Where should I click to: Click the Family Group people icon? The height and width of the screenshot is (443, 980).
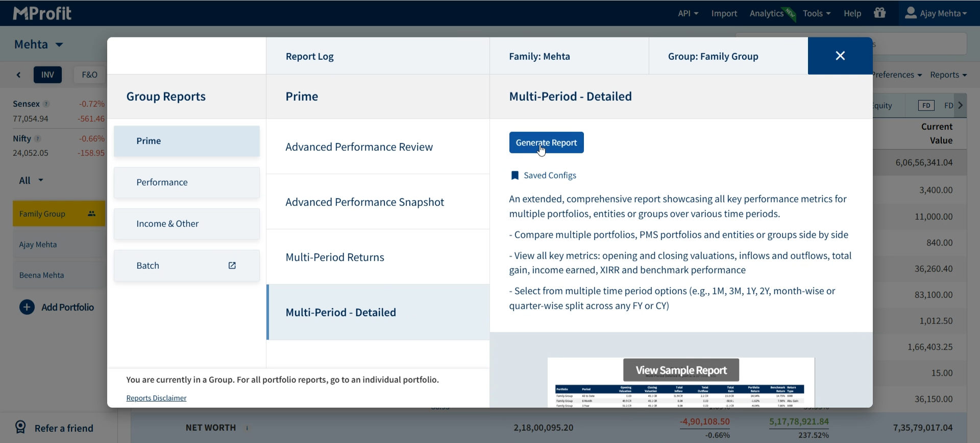click(92, 214)
